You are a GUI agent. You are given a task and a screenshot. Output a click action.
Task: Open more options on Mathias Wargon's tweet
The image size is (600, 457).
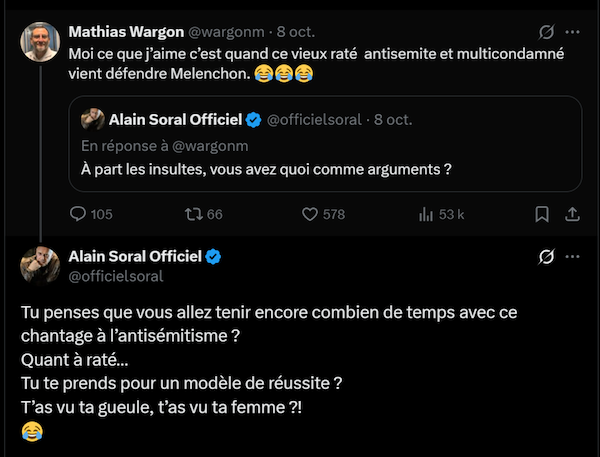pos(573,31)
